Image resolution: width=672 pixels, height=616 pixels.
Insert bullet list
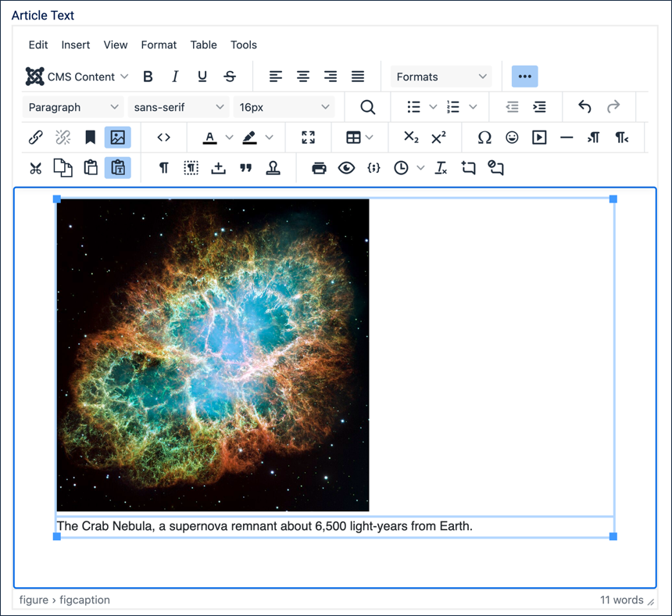pos(413,107)
